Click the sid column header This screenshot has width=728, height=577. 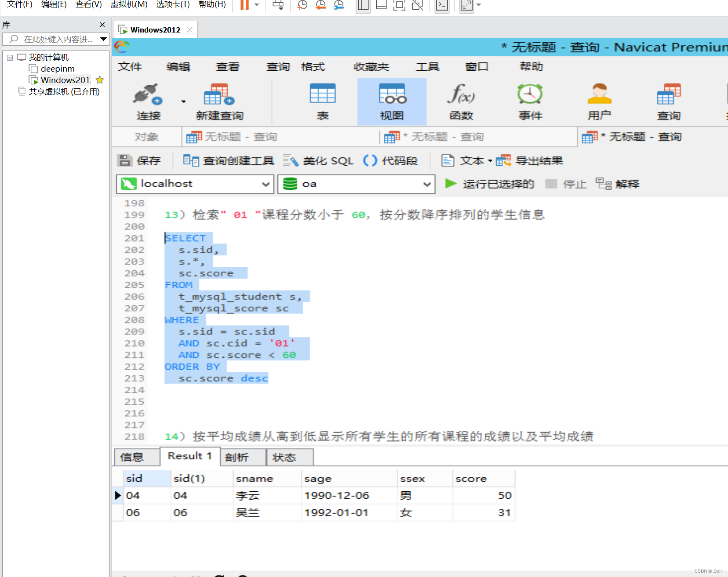pyautogui.click(x=147, y=478)
